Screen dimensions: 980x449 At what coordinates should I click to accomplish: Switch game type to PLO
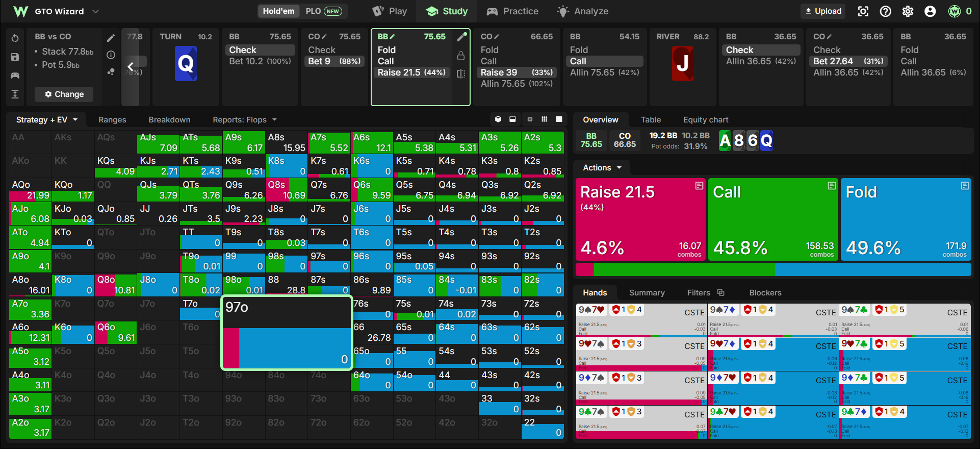pyautogui.click(x=323, y=11)
